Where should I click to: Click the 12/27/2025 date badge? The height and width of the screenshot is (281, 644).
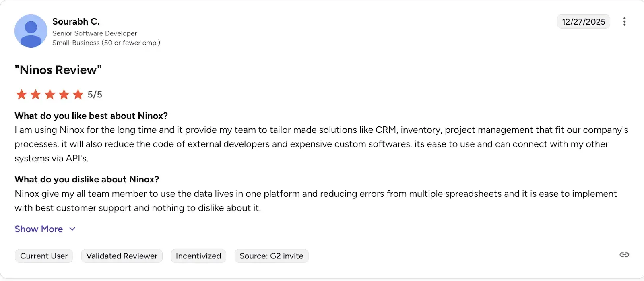(x=583, y=21)
